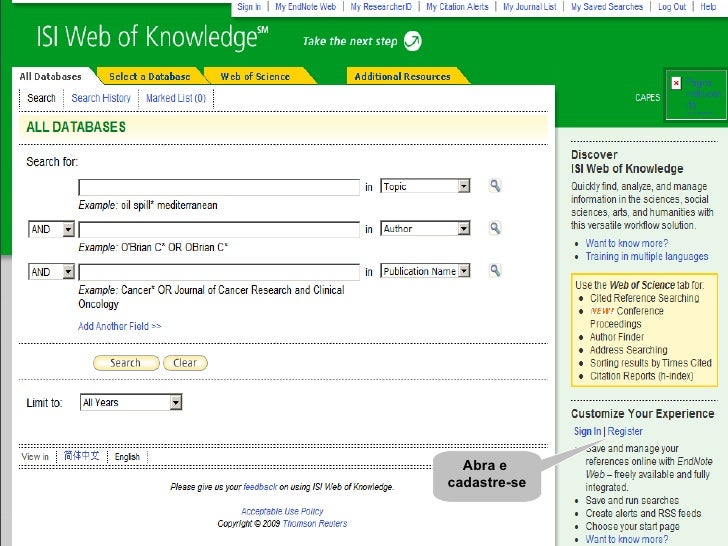Open the Help link
728x546 pixels.
coord(708,6)
